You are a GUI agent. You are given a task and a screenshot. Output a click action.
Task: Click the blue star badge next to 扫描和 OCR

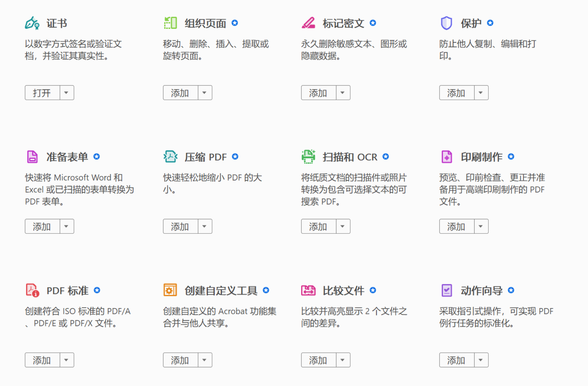pyautogui.click(x=386, y=156)
